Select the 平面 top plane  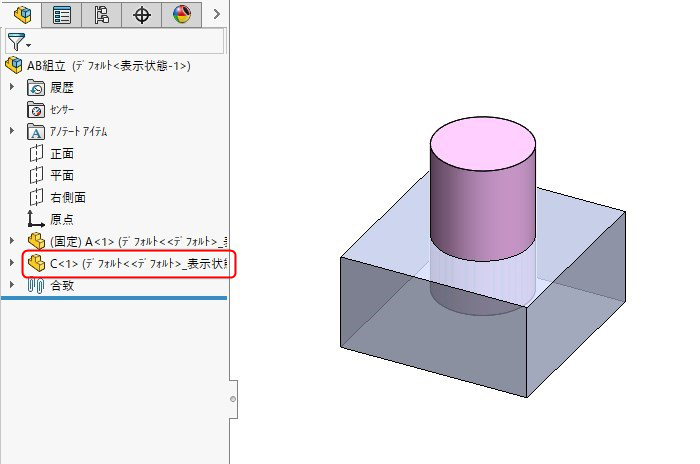[61, 176]
